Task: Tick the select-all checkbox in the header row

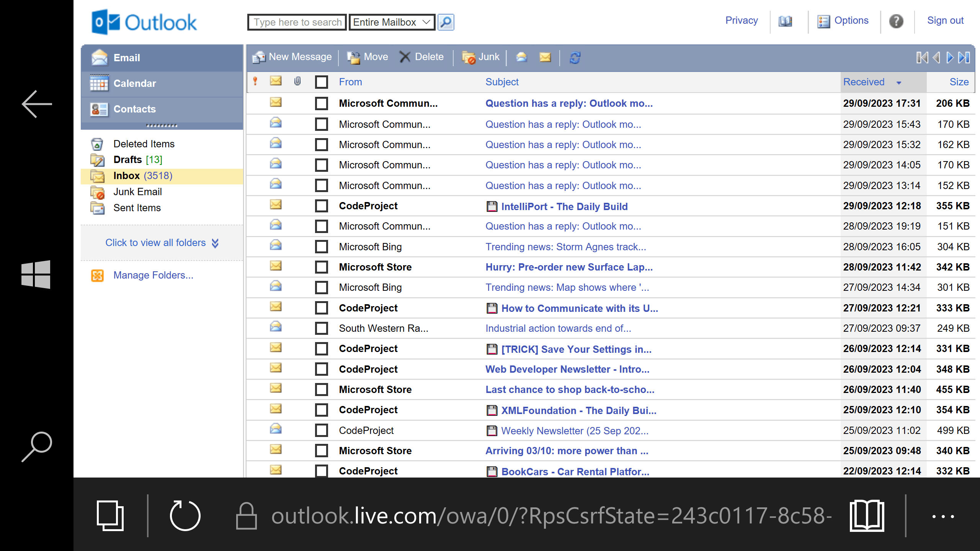Action: pos(322,82)
